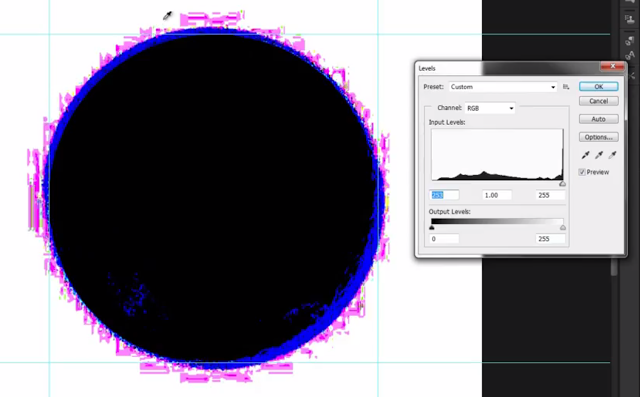Apply Auto levels correction
Image resolution: width=640 pixels, height=397 pixels.
pos(598,119)
